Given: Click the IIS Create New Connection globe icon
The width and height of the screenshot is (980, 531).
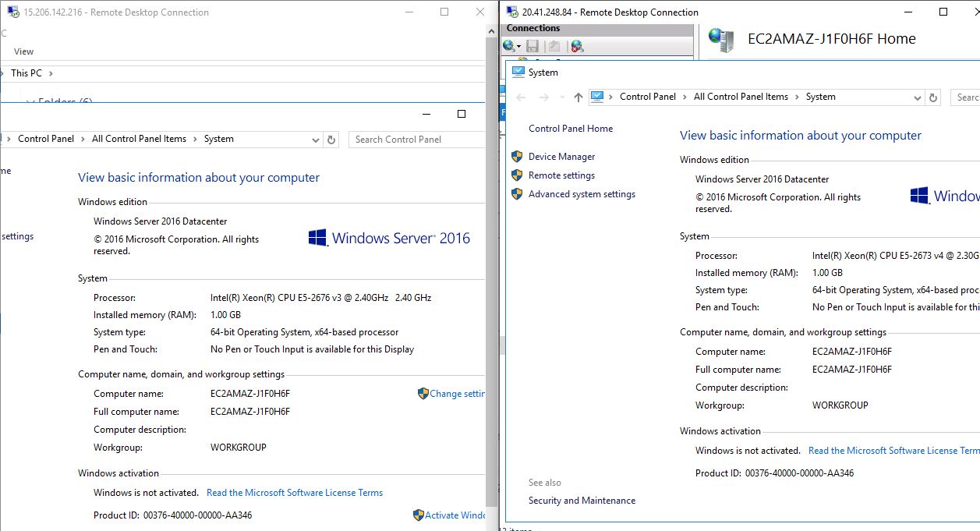Looking at the screenshot, I should [509, 46].
